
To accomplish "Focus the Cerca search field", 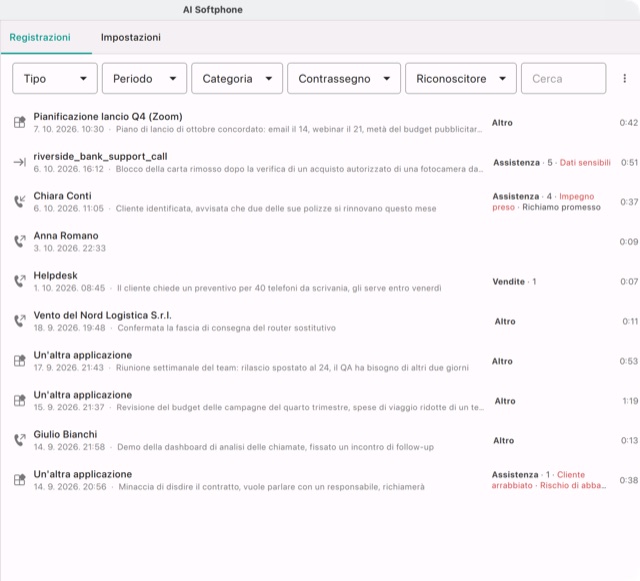I will 563,78.
